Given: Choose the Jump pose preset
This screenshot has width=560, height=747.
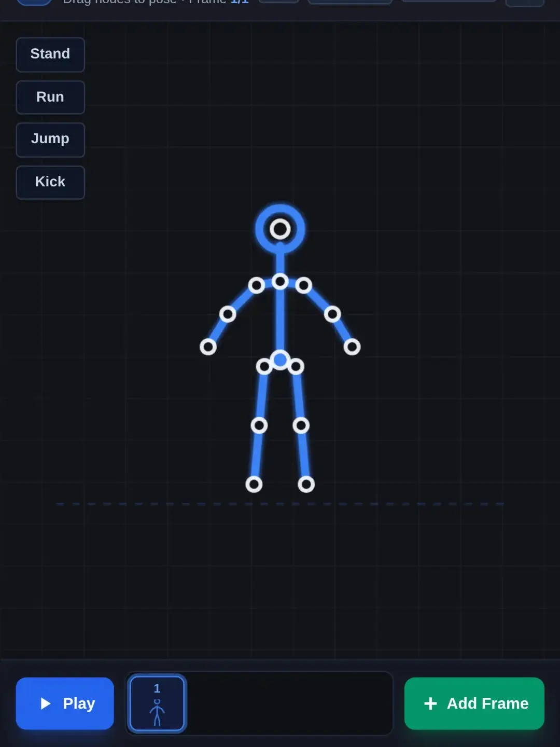Looking at the screenshot, I should point(50,140).
